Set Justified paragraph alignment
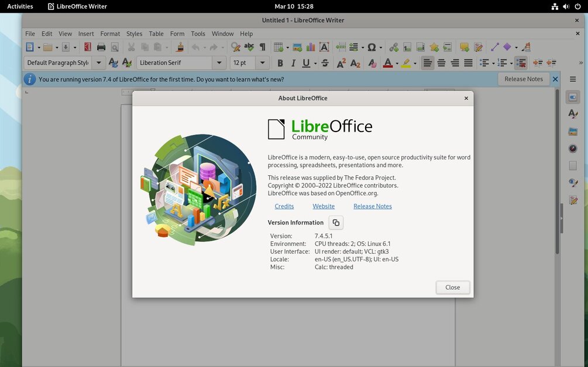This screenshot has width=588, height=367. [x=469, y=63]
